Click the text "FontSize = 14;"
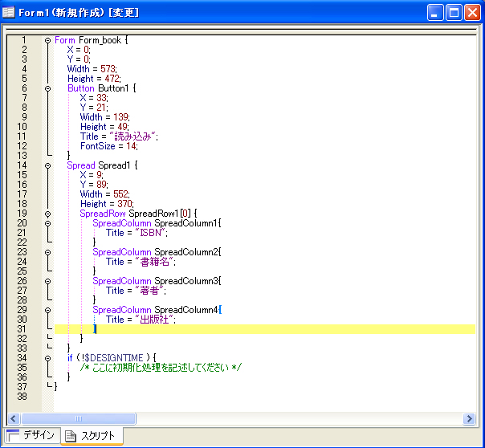Screen dimensions: 485x448 109,146
